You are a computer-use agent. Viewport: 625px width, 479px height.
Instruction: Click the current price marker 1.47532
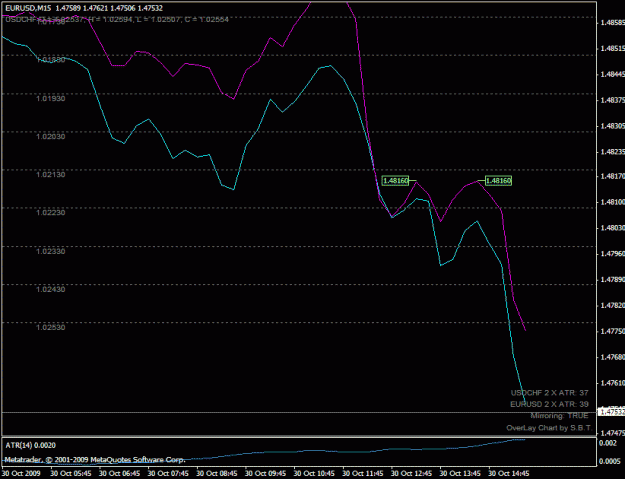pyautogui.click(x=611, y=412)
